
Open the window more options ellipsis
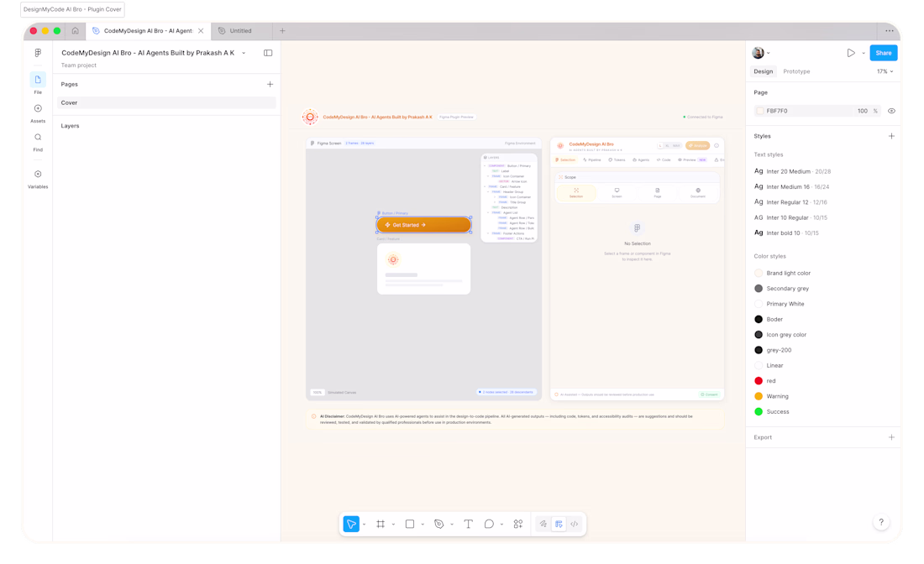coord(890,30)
